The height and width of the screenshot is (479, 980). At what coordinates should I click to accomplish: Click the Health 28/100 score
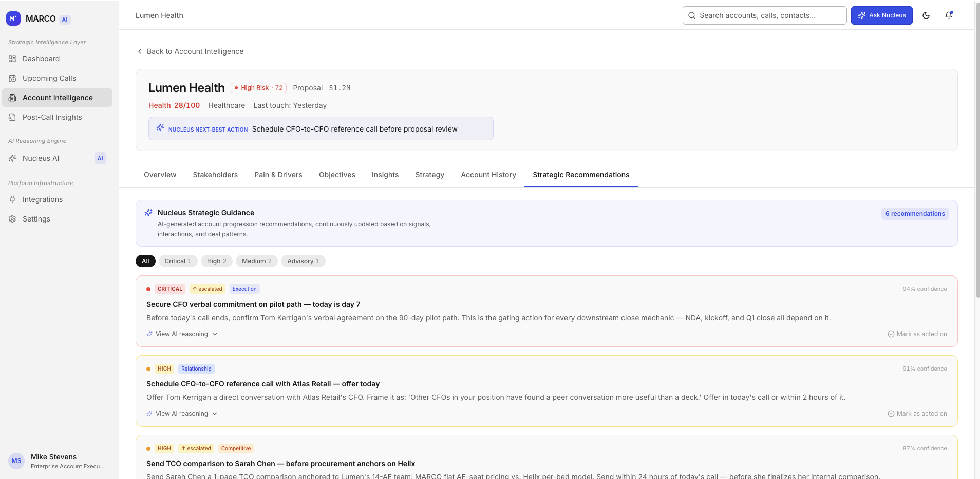pyautogui.click(x=174, y=105)
